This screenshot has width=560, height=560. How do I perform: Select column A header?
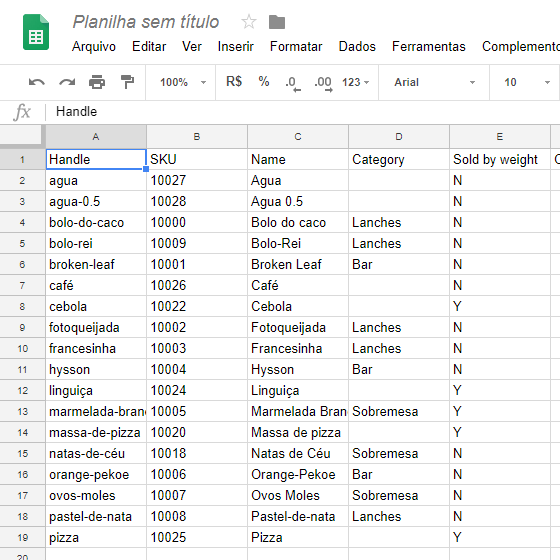pos(96,136)
